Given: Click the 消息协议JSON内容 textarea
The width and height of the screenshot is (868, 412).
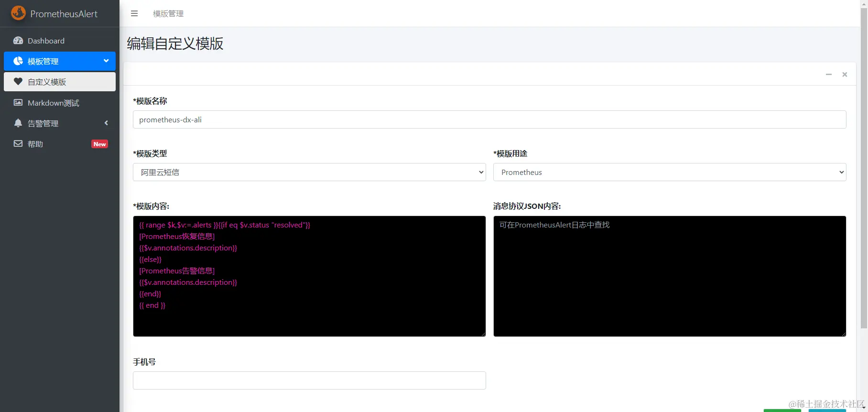Looking at the screenshot, I should pos(670,276).
